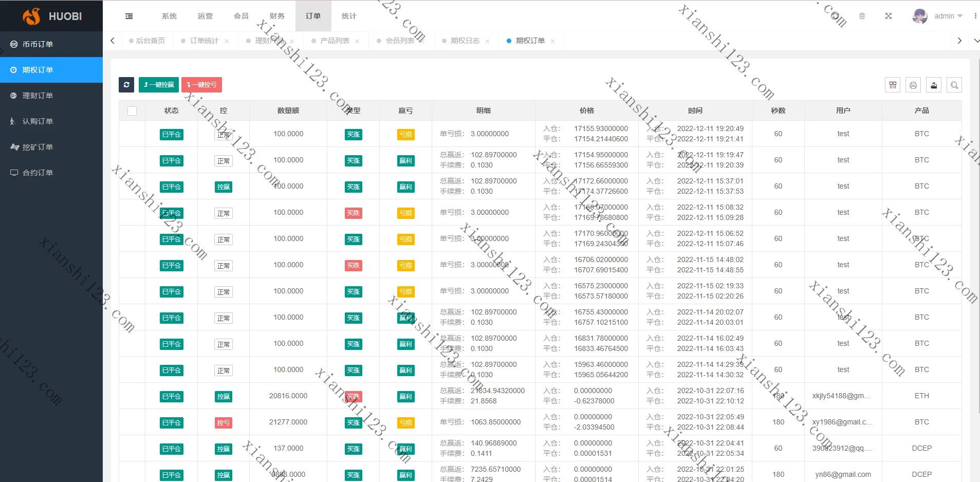Click the magnifier search icon
This screenshot has height=482, width=980.
coord(954,85)
